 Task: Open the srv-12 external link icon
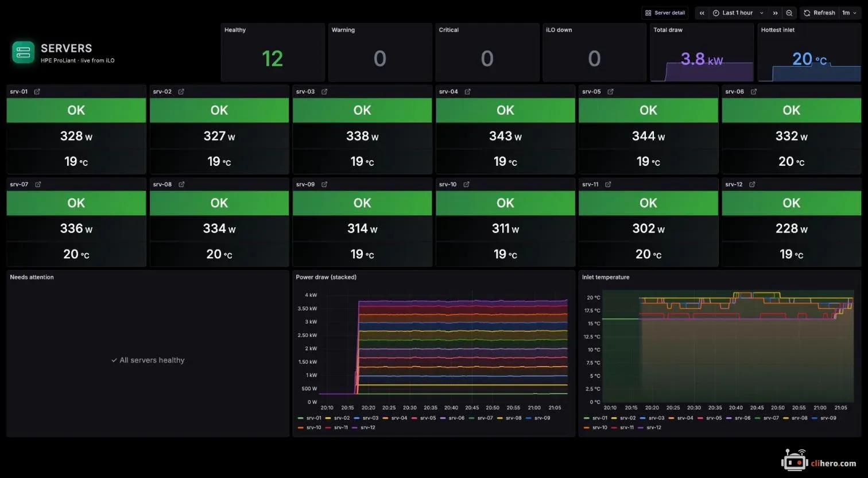(752, 184)
